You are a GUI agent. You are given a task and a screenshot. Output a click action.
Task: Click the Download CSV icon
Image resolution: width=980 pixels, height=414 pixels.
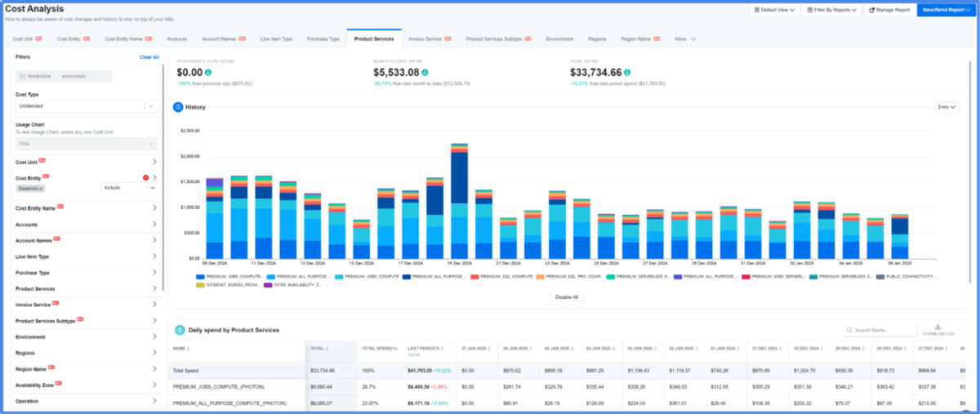[x=937, y=326]
